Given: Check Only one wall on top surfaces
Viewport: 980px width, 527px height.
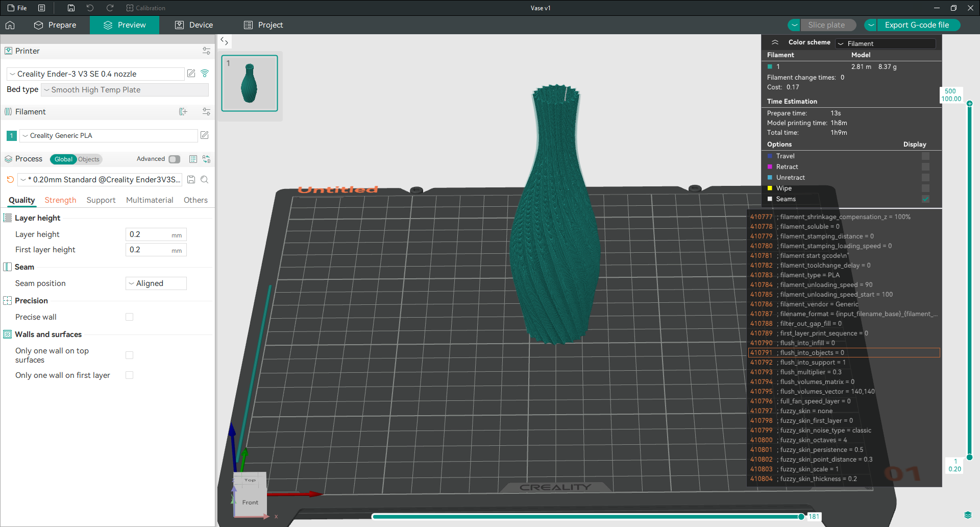Looking at the screenshot, I should click(130, 355).
